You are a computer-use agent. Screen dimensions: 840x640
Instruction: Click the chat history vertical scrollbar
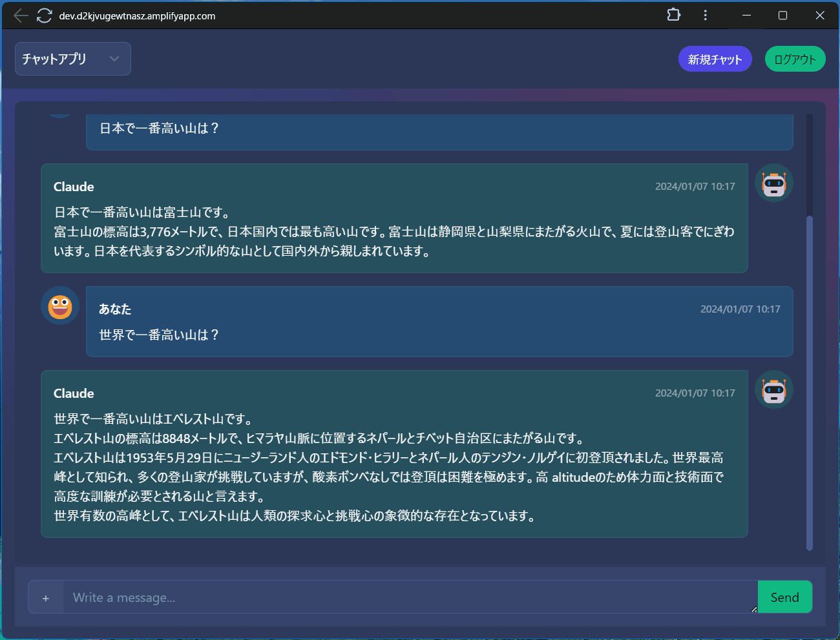coord(809,381)
